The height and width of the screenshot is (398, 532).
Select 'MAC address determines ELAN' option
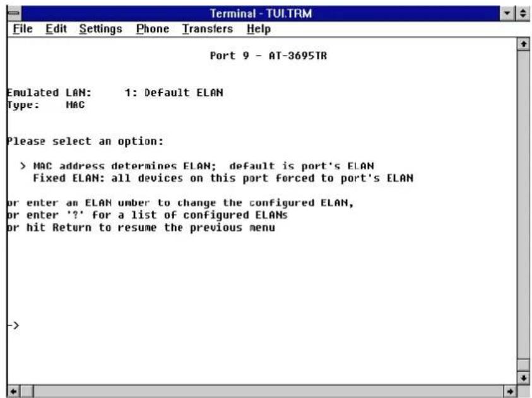tap(203, 166)
